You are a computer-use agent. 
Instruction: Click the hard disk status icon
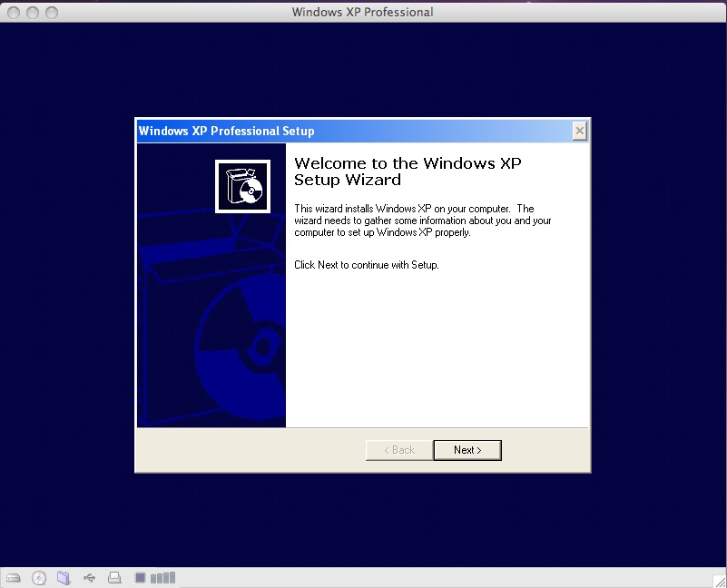point(13,577)
